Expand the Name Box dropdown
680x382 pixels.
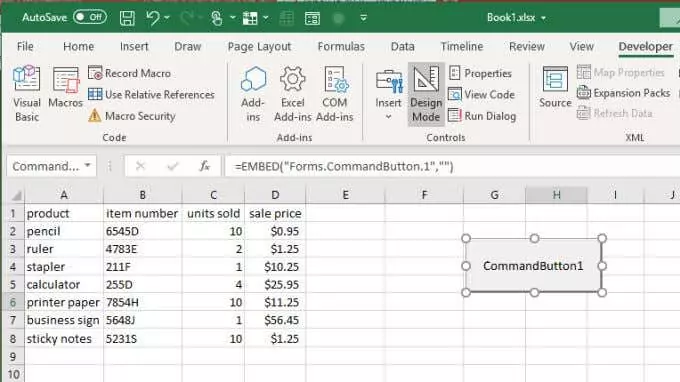tap(88, 166)
